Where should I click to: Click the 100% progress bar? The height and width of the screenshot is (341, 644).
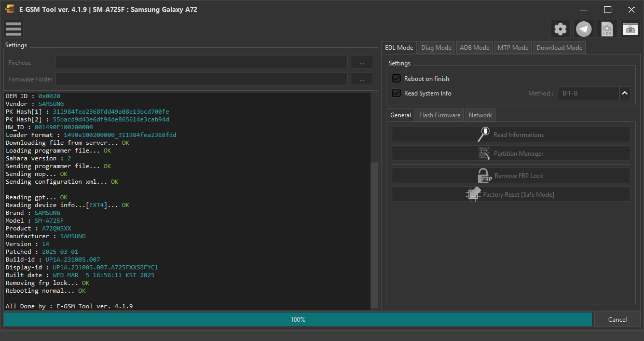coord(298,319)
